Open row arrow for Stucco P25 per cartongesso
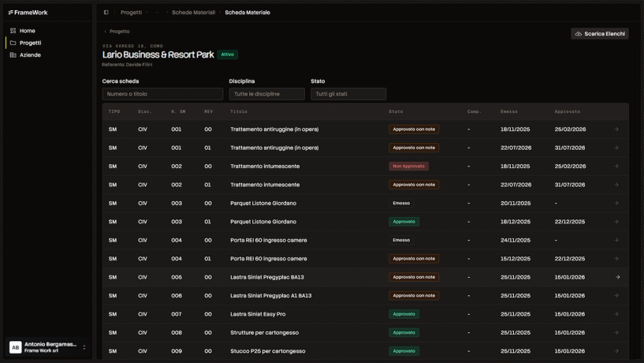 point(616,351)
